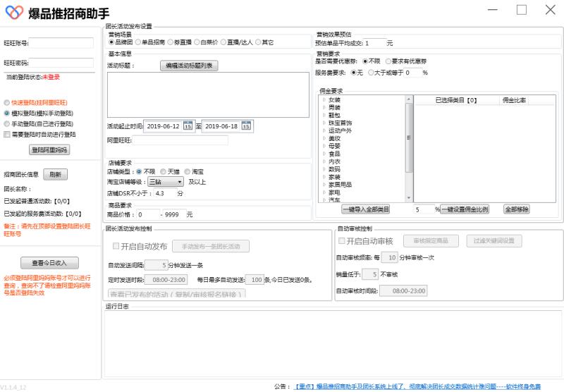Expand the 美妆 category tree node

pyautogui.click(x=324, y=138)
